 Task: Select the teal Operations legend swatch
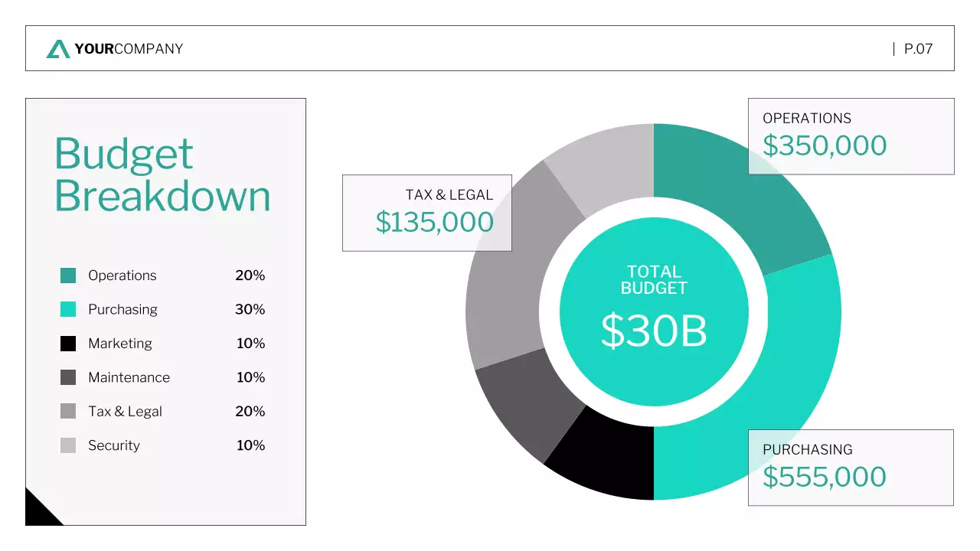click(x=67, y=275)
